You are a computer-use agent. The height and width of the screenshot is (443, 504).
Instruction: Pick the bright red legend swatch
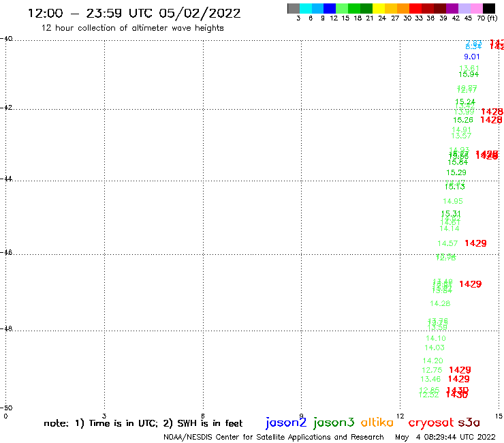coord(415,9)
